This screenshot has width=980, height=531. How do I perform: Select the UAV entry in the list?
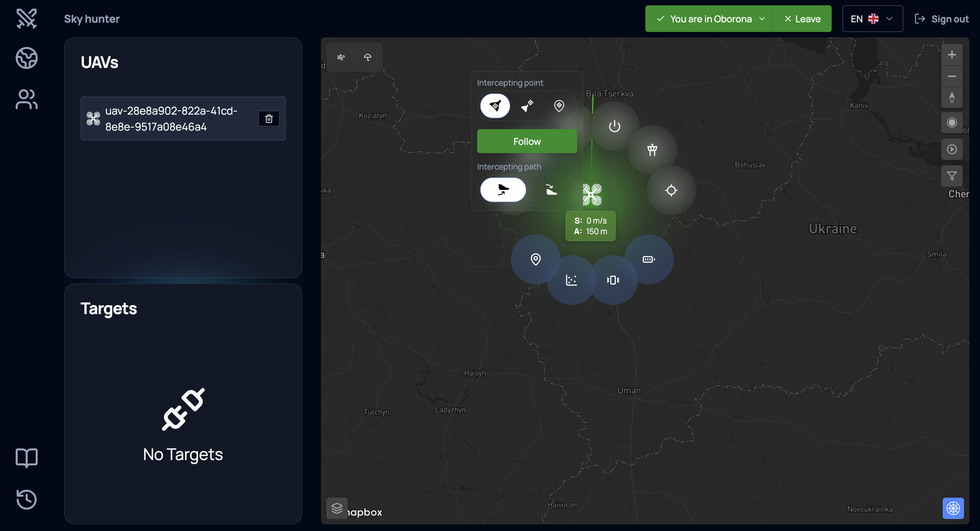(x=171, y=119)
